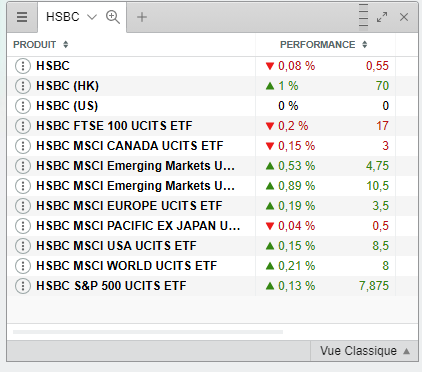This screenshot has width=422, height=372.
Task: Open options menu for HSBC MSCI WORLD UCITS ETF
Action: (23, 266)
